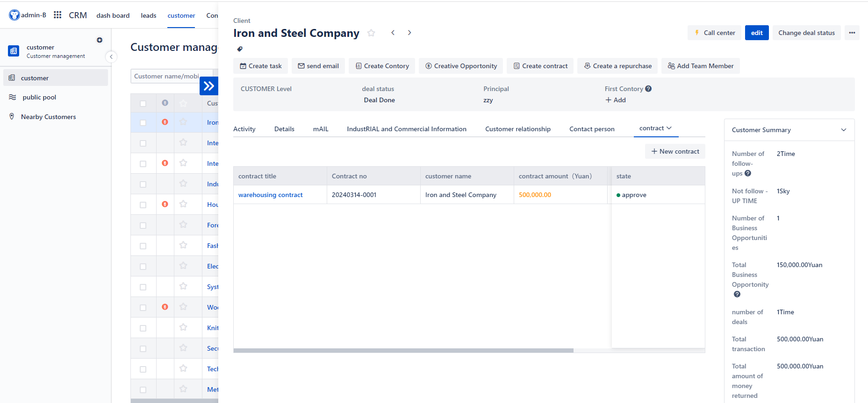Go to the next client with right arrow
The height and width of the screenshot is (403, 868).
(x=409, y=33)
